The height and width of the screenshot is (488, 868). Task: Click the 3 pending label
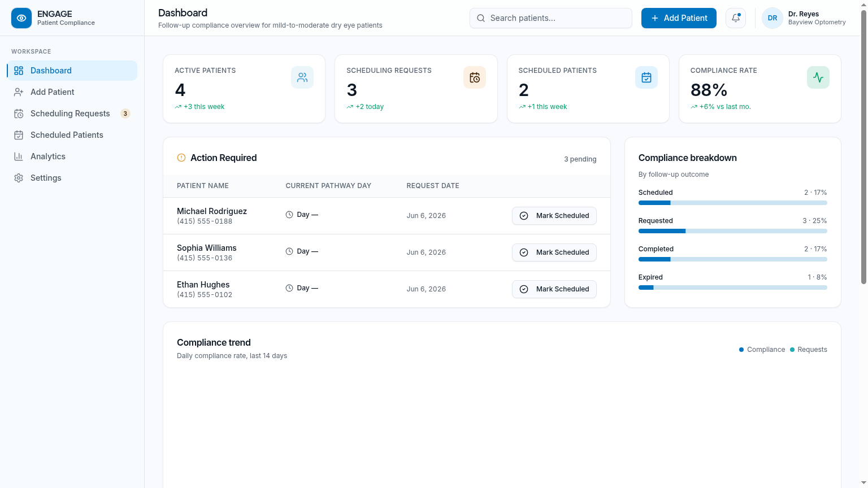point(580,159)
